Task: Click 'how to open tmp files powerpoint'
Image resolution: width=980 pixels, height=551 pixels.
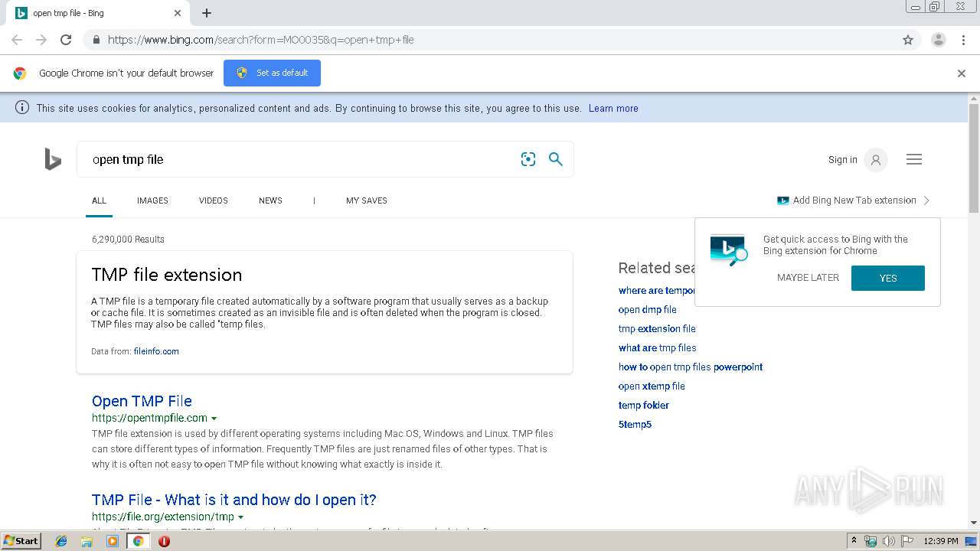Action: coord(691,367)
